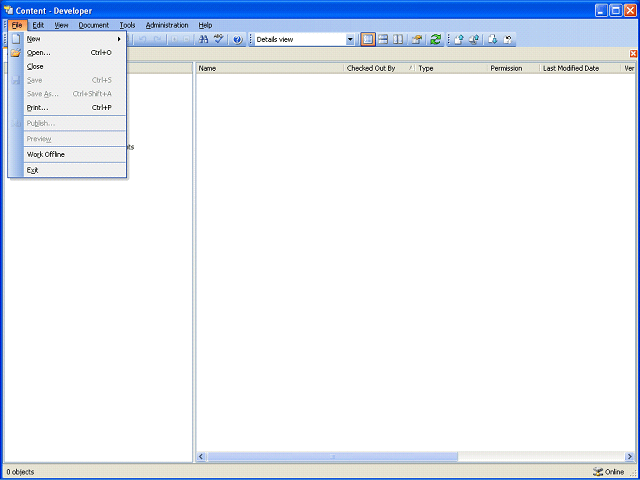Open the Edit menu
Viewport: 640px width, 480px height.
(x=38, y=25)
